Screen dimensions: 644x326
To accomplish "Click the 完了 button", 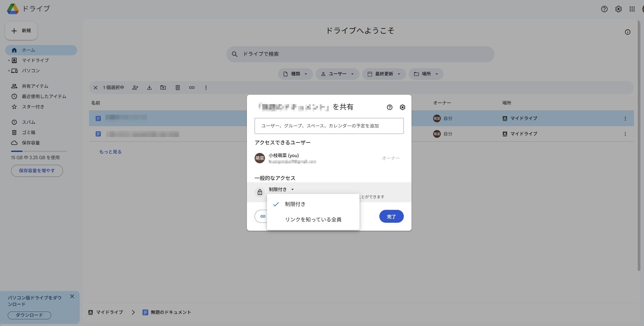I will point(391,216).
